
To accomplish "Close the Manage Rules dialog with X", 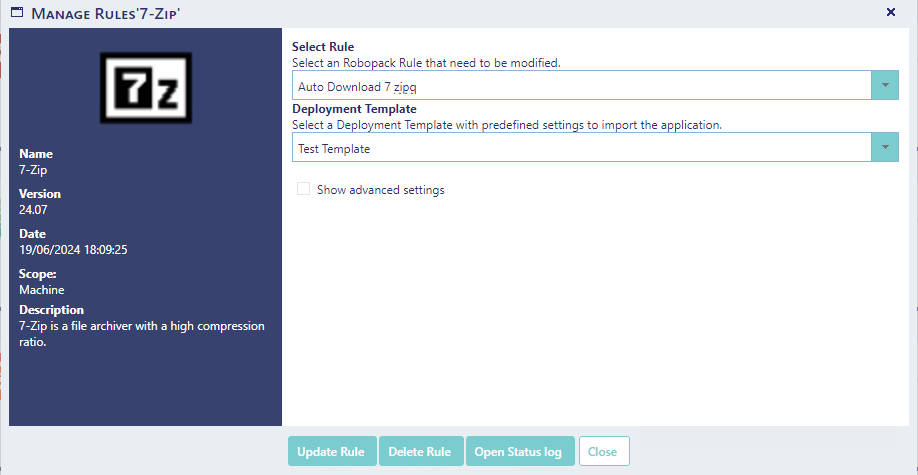I will [x=891, y=12].
